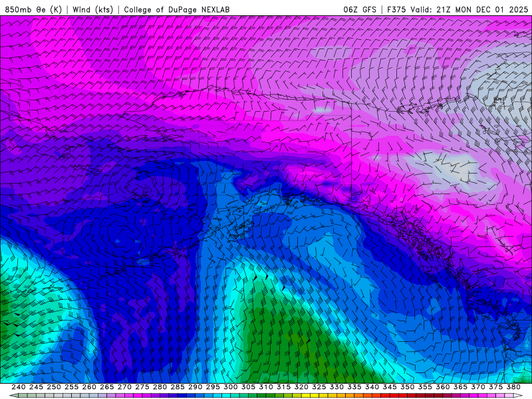Screen dimensions: 532x399
Task: Click the red swatch under 350 in legend
Action: pyautogui.click(x=403, y=396)
